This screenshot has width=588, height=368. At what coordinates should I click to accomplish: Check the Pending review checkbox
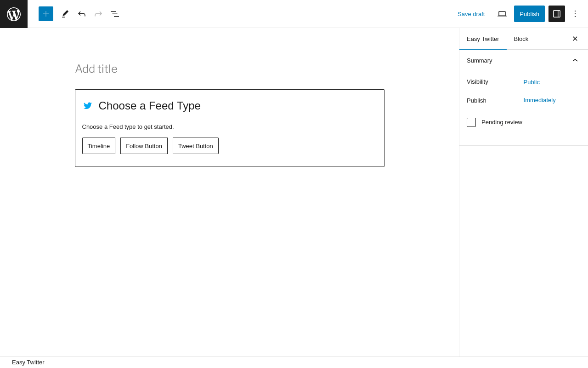[471, 122]
